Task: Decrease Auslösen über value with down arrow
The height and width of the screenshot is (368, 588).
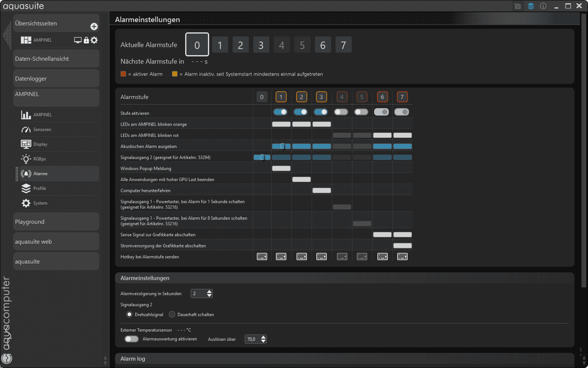Action: tap(263, 341)
